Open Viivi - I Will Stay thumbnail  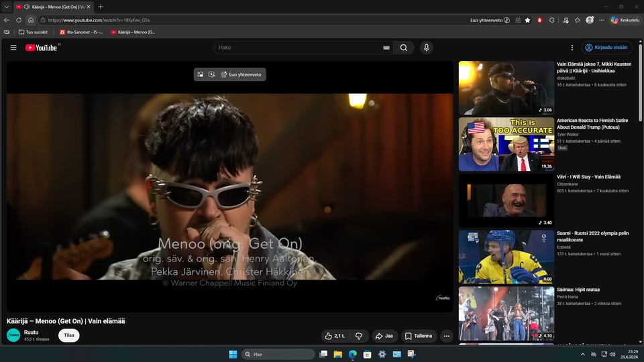[x=506, y=200]
